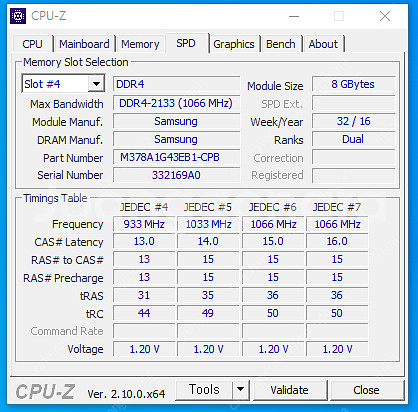The height and width of the screenshot is (412, 418).
Task: Click the 933 MHz frequency cell
Action: pyautogui.click(x=144, y=224)
